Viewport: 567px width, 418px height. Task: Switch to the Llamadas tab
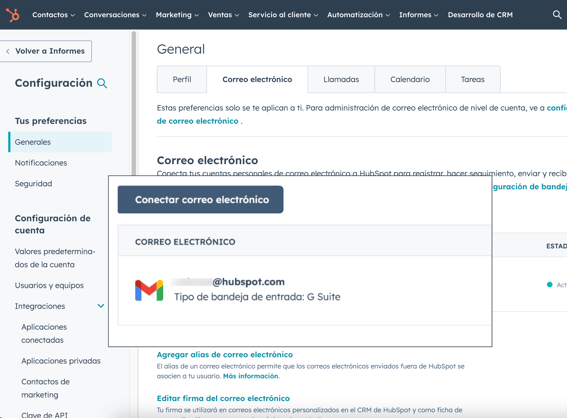tap(341, 79)
